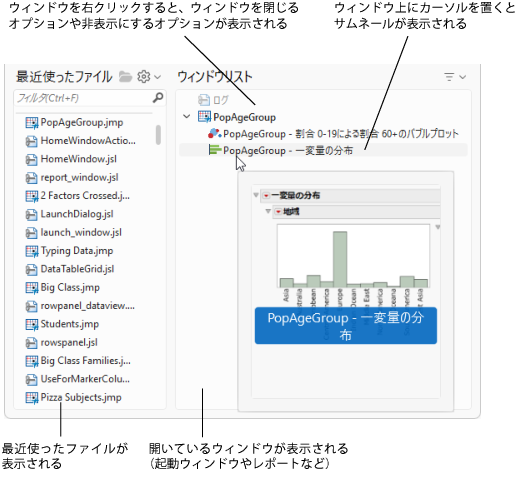Click the data table icon for PopAgeGroup.jmp
The width and height of the screenshot is (519, 477).
pos(32,123)
